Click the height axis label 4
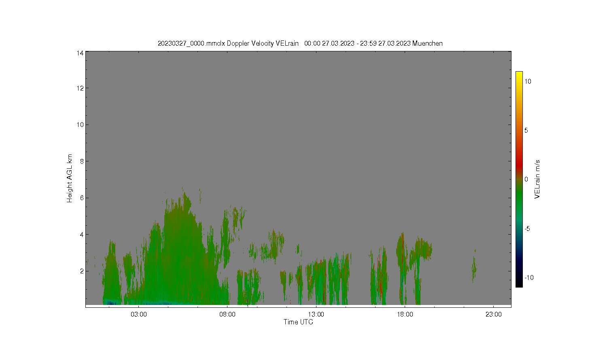Image resolution: width=607 pixels, height=364 pixels. coord(81,235)
